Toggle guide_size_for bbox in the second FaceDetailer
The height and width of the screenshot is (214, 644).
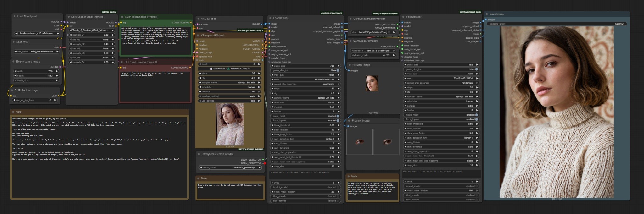point(476,69)
